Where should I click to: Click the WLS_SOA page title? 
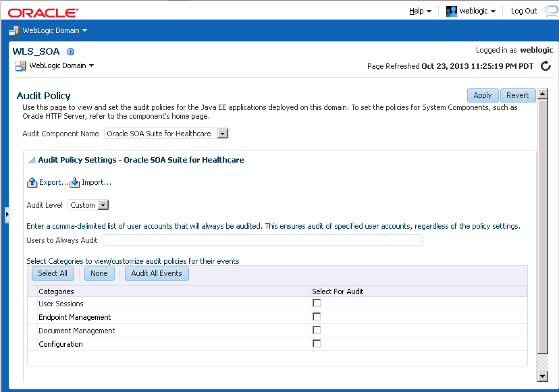pos(36,52)
